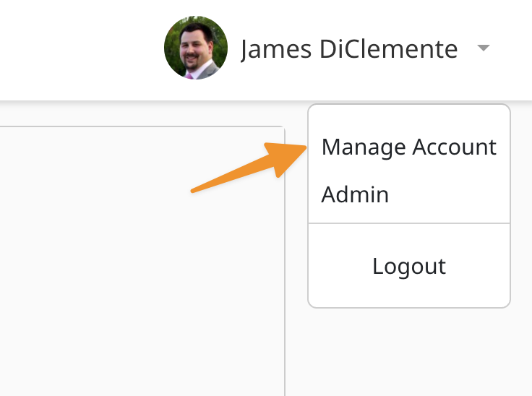
Task: Click the James DiClemente username text
Action: pyautogui.click(x=348, y=49)
